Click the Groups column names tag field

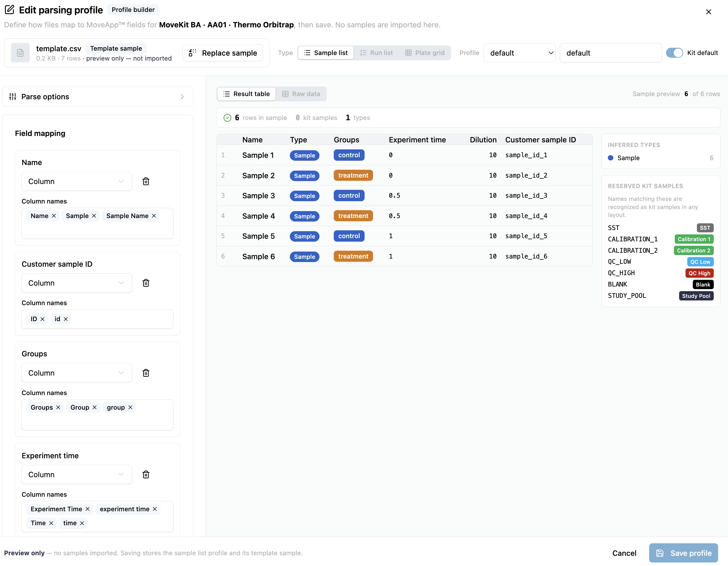(97, 415)
